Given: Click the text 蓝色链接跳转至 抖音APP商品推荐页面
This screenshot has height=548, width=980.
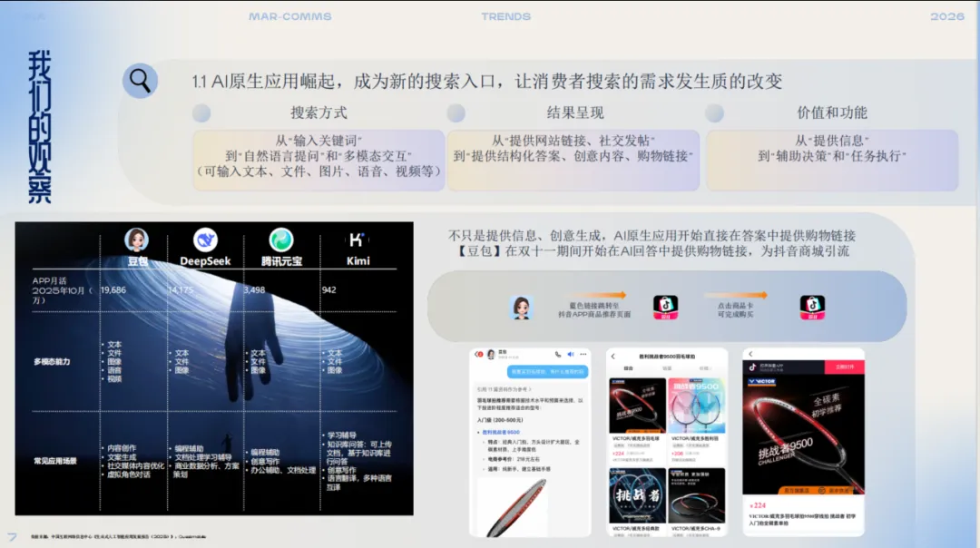Looking at the screenshot, I should 593,310.
